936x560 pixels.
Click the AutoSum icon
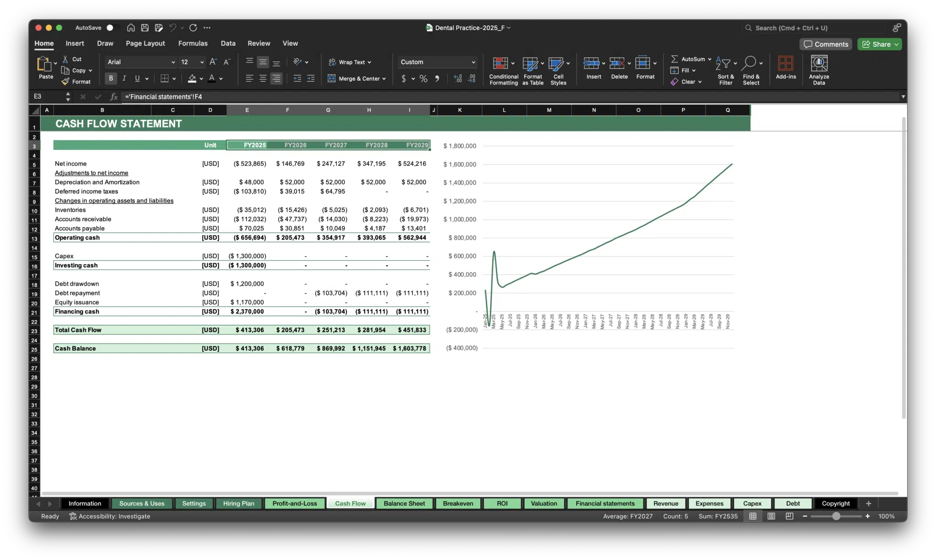click(675, 58)
